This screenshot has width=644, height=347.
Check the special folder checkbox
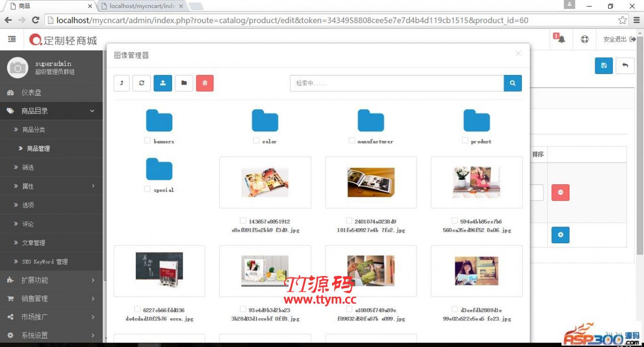pos(147,189)
